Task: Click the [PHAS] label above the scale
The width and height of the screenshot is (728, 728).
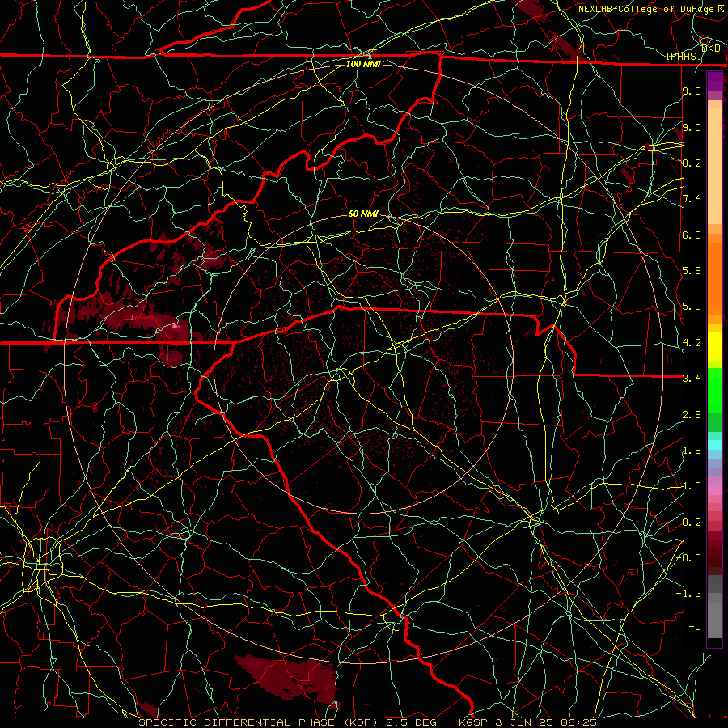Action: 684,57
